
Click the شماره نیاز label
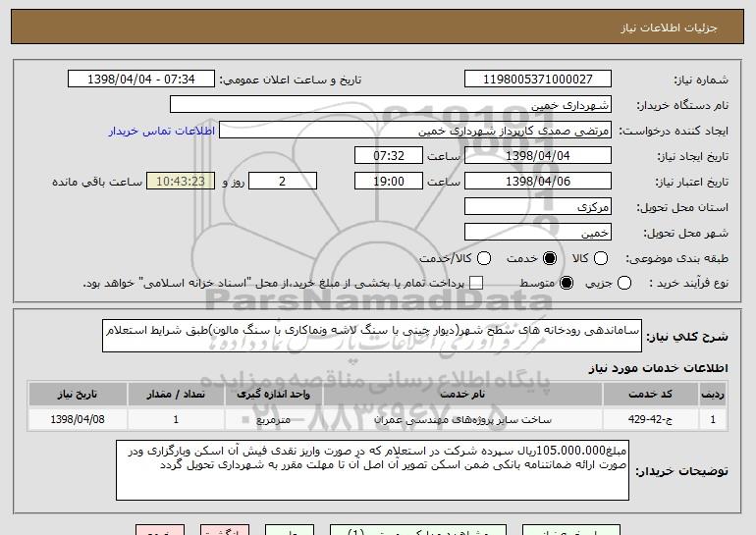click(701, 80)
